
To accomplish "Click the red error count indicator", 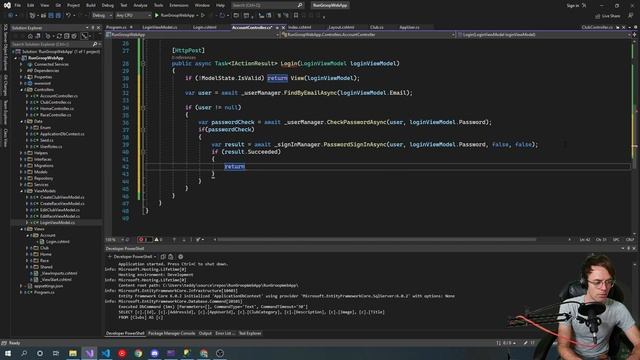I will pos(144,240).
